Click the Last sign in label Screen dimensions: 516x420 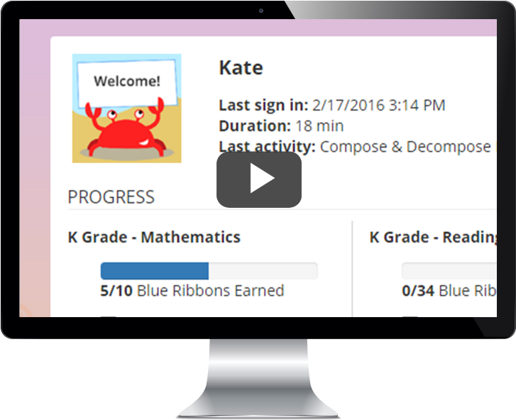[263, 105]
